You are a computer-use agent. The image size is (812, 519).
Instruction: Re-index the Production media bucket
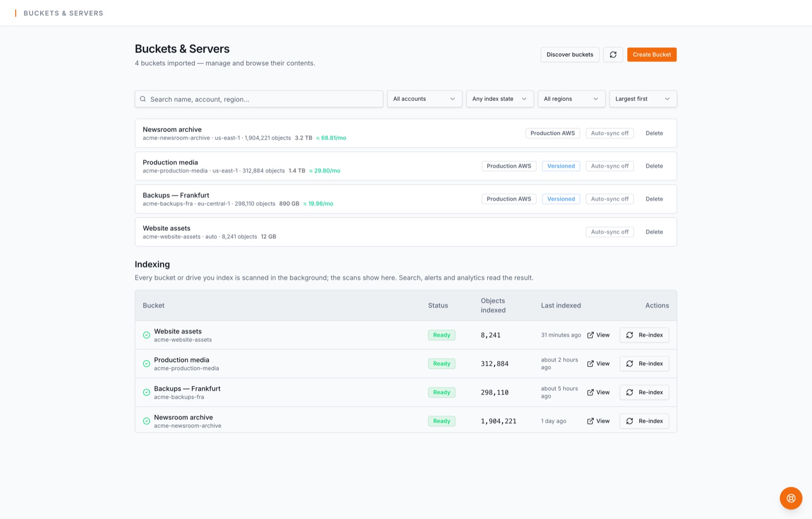tap(644, 364)
